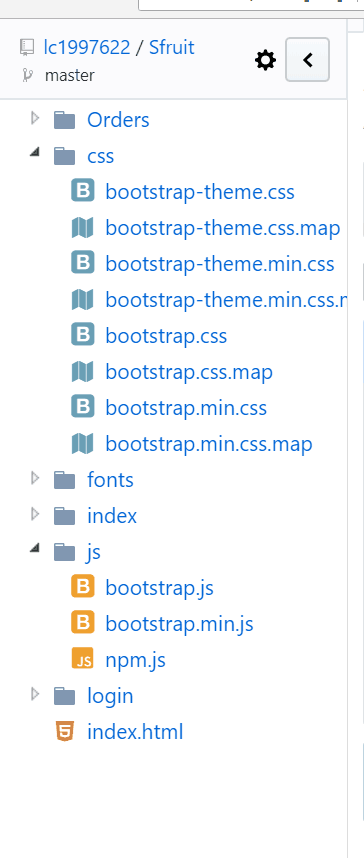Click JS icon of npm.js
Image resolution: width=364 pixels, height=858 pixels.
83,659
